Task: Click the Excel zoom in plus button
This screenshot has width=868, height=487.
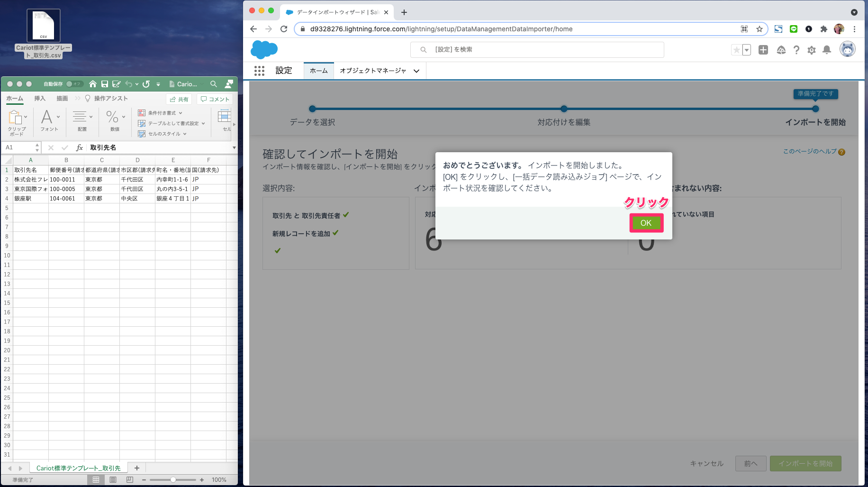Action: (x=202, y=480)
